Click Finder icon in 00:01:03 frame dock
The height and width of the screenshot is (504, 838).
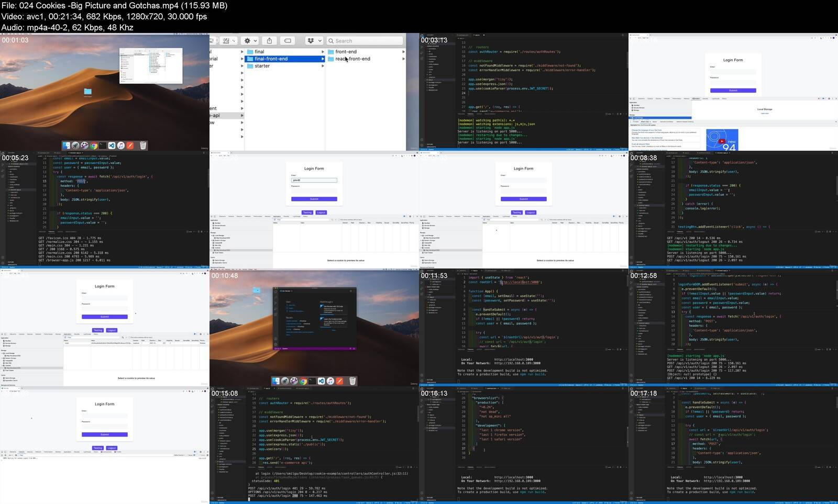point(67,145)
